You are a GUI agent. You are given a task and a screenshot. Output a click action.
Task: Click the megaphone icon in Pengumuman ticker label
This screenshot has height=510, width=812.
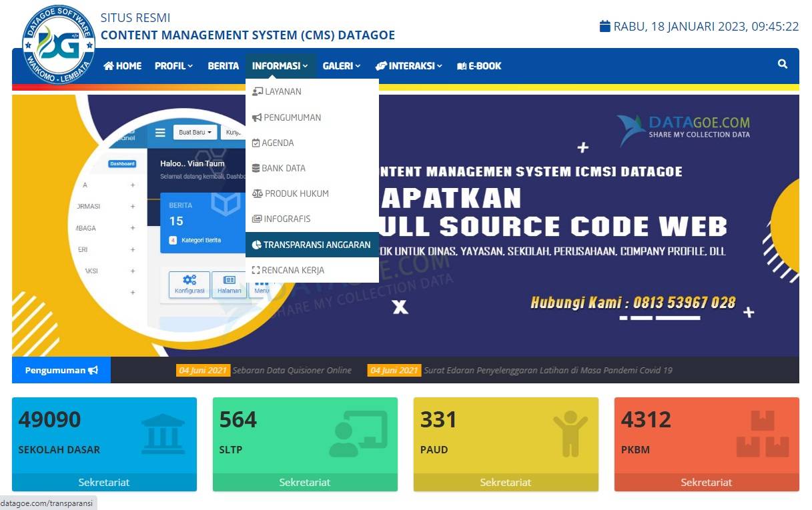tap(93, 370)
